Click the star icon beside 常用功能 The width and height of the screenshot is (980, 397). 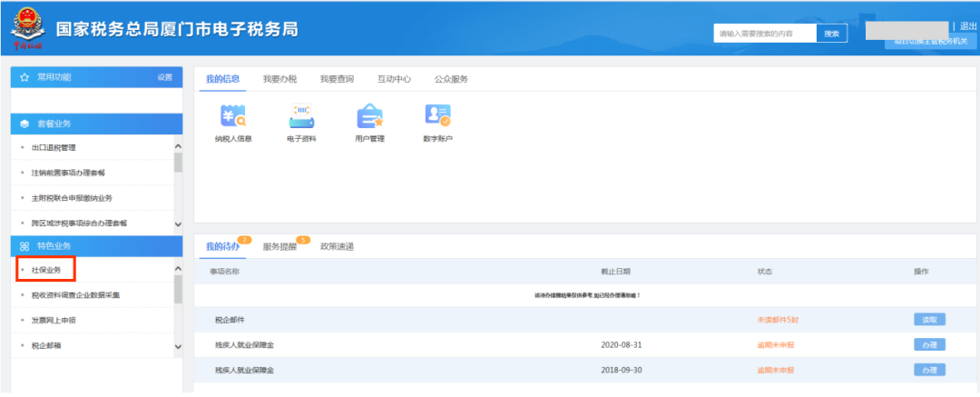click(24, 77)
